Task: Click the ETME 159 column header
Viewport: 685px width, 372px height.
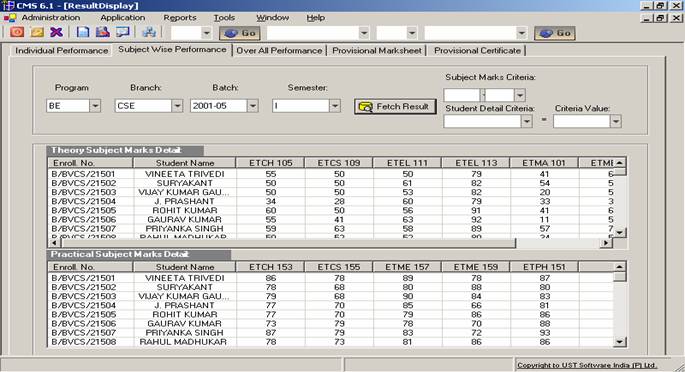Action: [476, 267]
